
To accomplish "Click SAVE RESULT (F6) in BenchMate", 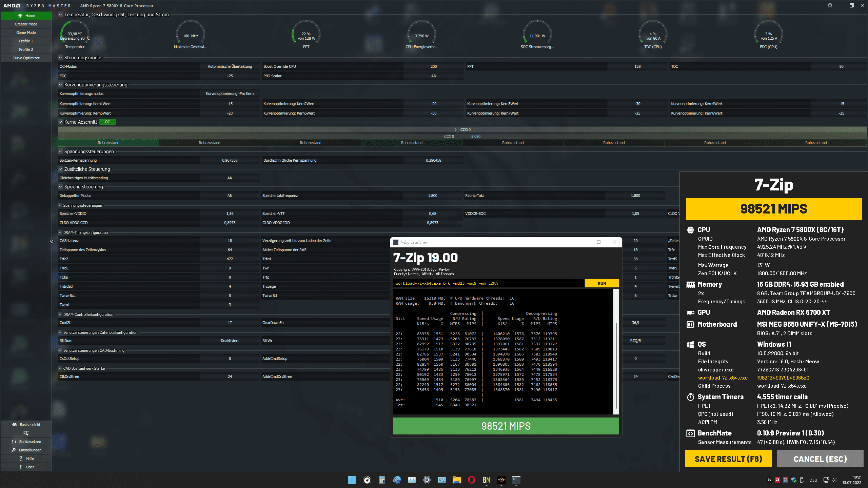I will pyautogui.click(x=728, y=459).
